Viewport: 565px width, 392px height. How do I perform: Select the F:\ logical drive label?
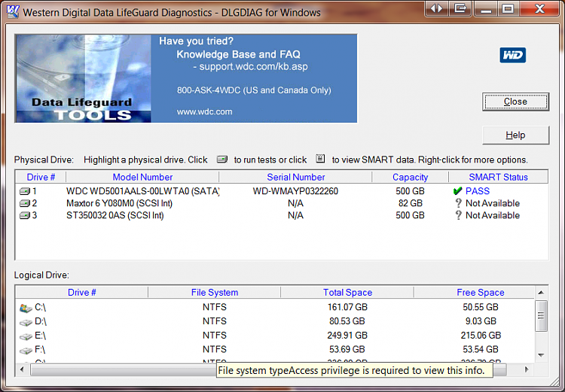click(x=40, y=350)
